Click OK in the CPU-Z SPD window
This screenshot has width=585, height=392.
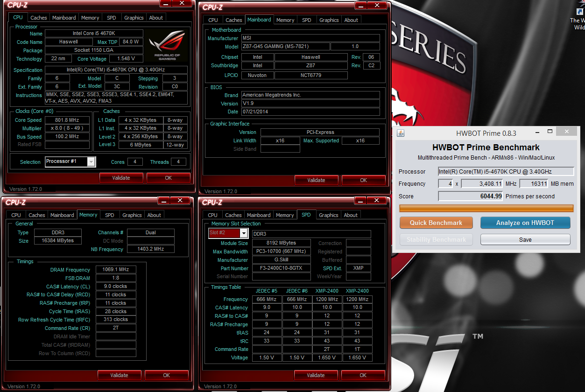click(x=363, y=375)
